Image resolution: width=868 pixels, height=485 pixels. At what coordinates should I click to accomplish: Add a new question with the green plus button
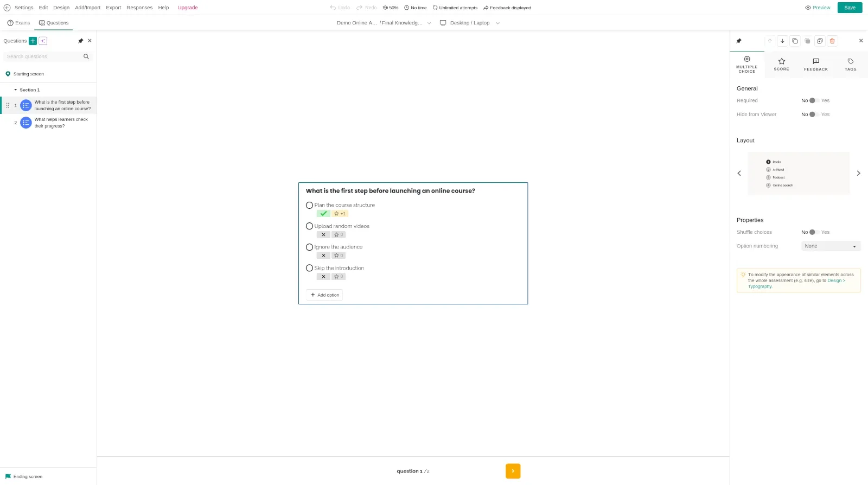click(x=33, y=41)
